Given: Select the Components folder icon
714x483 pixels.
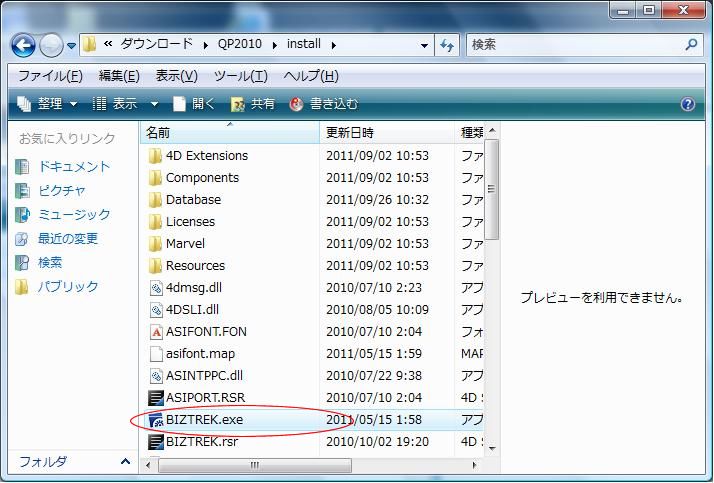Looking at the screenshot, I should point(155,178).
